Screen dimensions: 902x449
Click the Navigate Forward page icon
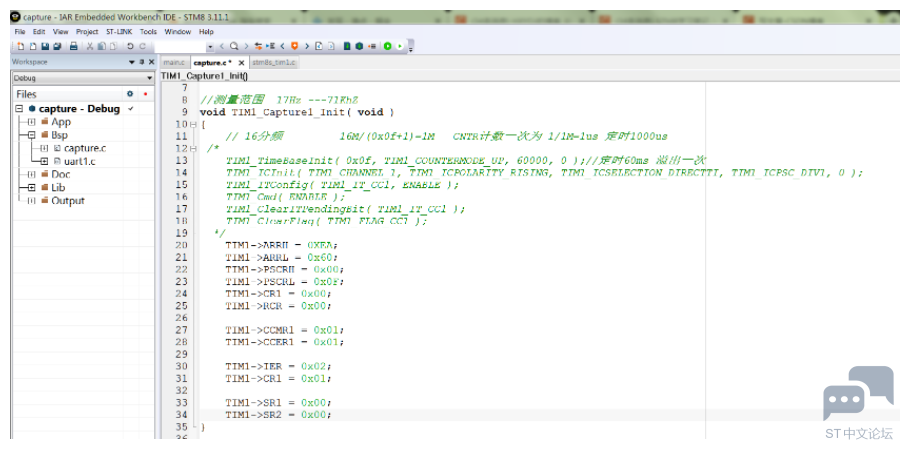click(x=331, y=46)
